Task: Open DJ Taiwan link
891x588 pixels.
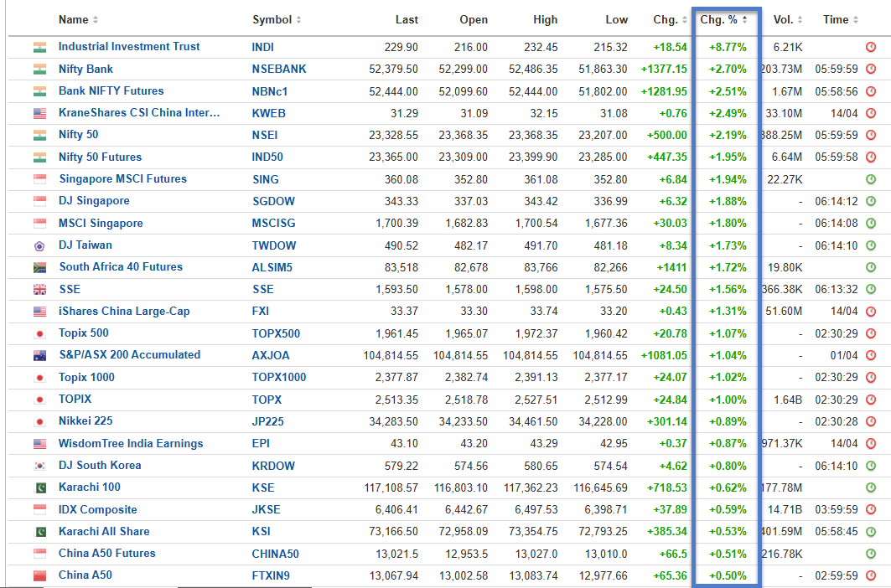Action: (x=85, y=245)
